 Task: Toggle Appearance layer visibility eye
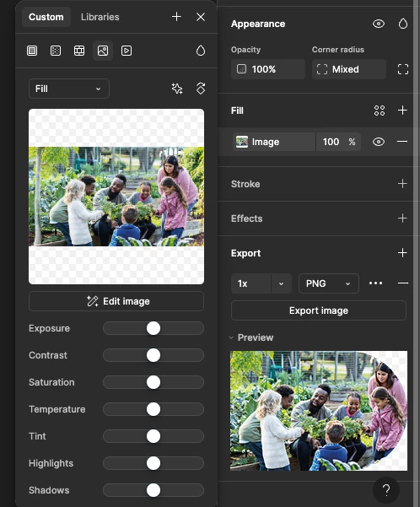click(x=379, y=24)
